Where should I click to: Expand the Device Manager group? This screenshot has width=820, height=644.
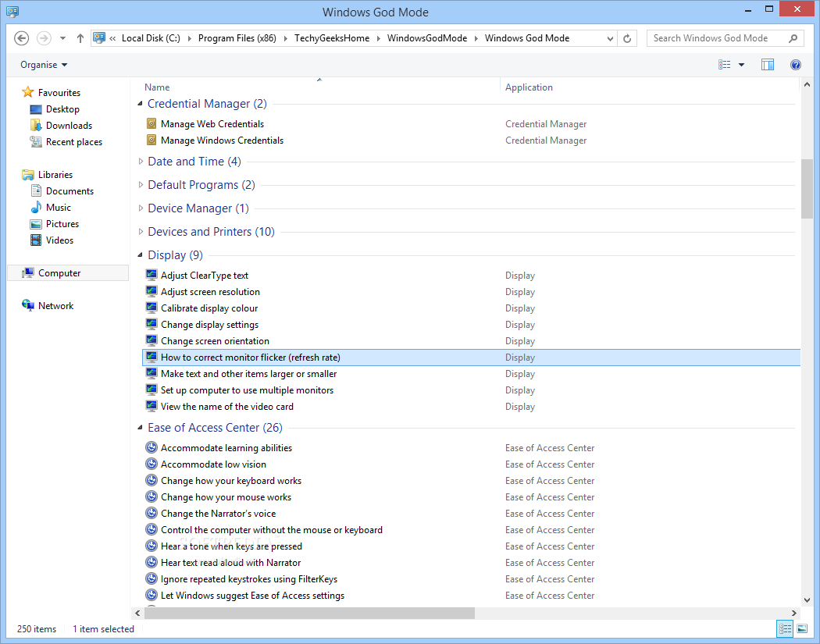point(141,208)
